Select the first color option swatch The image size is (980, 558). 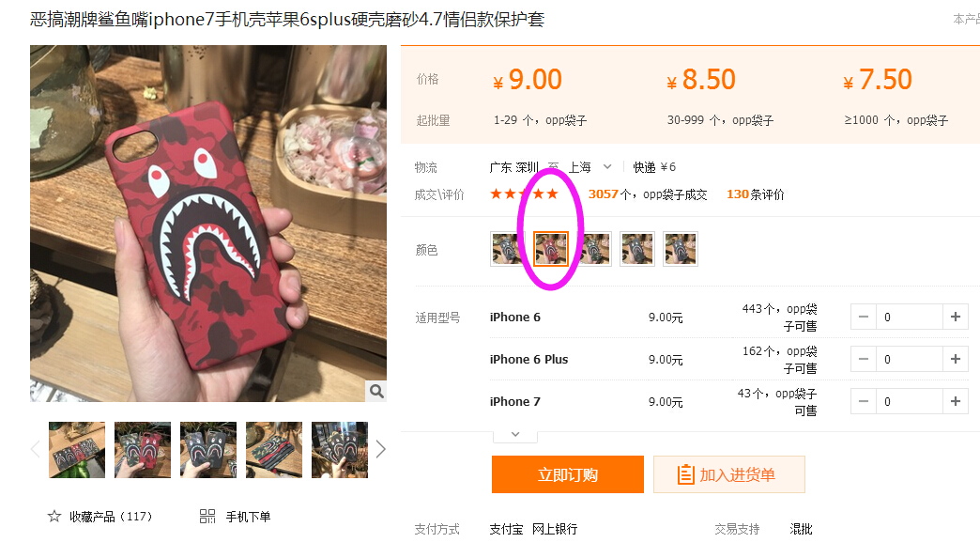(507, 249)
